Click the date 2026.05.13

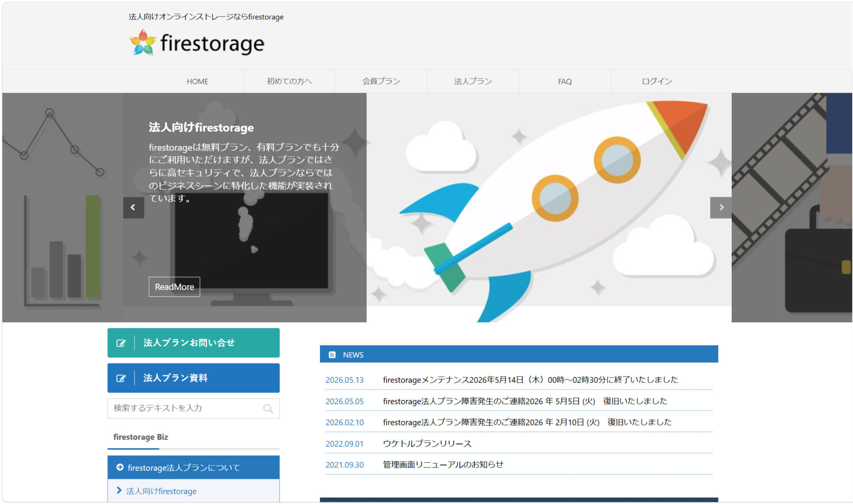[344, 380]
